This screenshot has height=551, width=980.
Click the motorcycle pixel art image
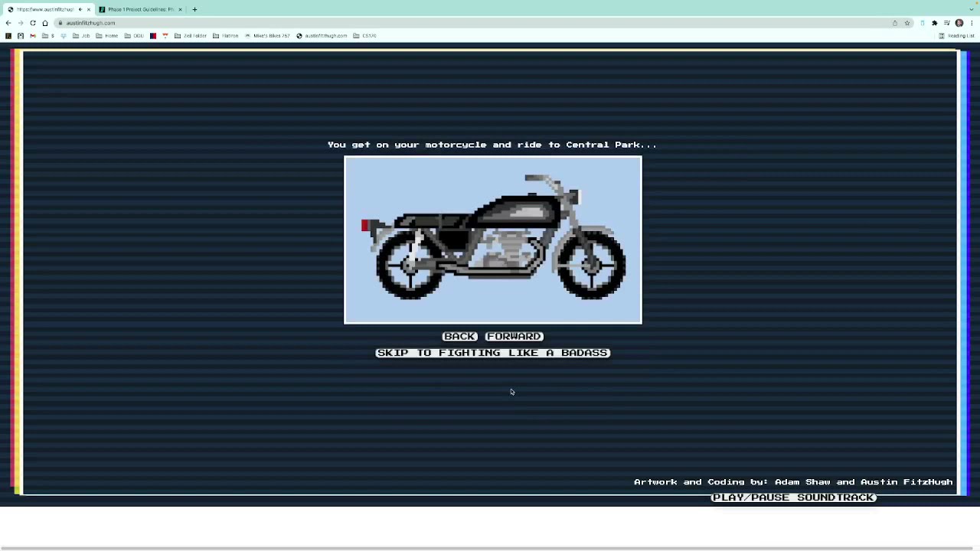[493, 240]
